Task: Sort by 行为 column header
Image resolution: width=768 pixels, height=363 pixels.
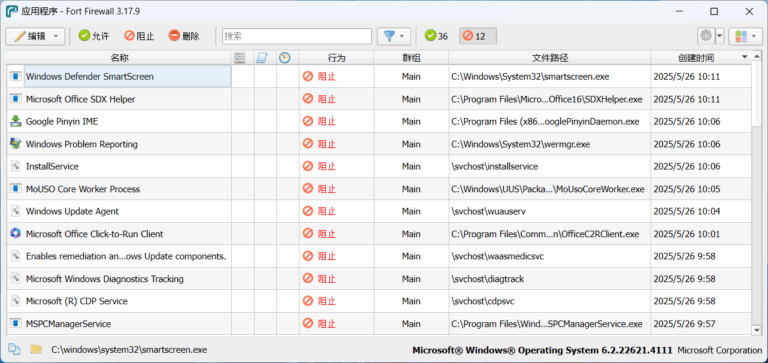Action: tap(336, 58)
